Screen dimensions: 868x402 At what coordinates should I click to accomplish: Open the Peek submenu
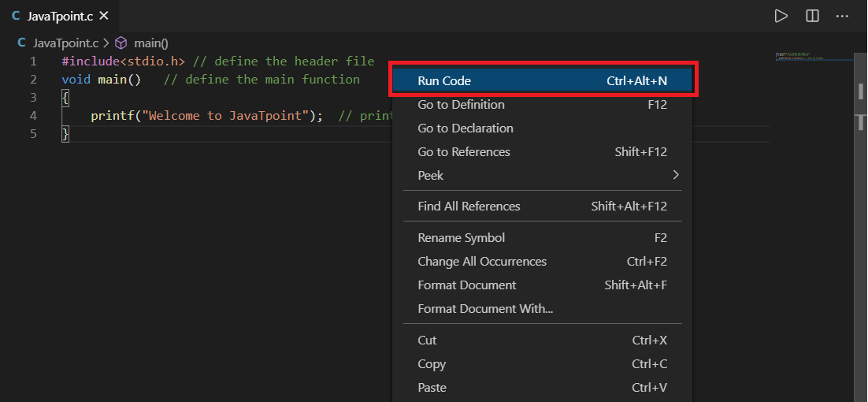[542, 176]
